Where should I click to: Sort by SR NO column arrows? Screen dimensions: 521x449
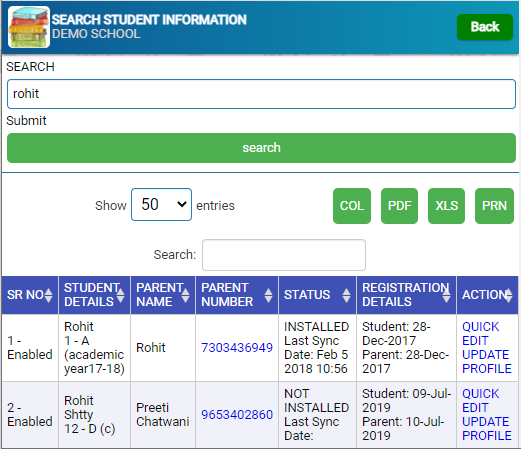point(49,295)
